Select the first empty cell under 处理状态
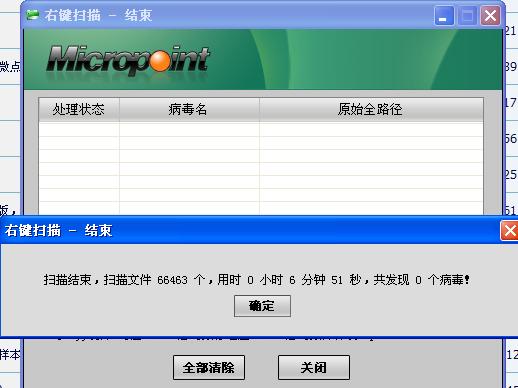The height and width of the screenshot is (388, 518). point(79,129)
